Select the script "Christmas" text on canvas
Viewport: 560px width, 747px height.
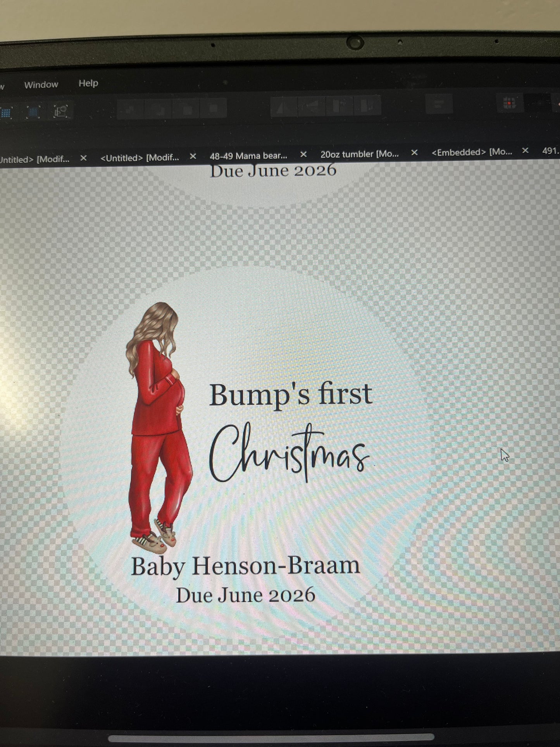pyautogui.click(x=289, y=454)
